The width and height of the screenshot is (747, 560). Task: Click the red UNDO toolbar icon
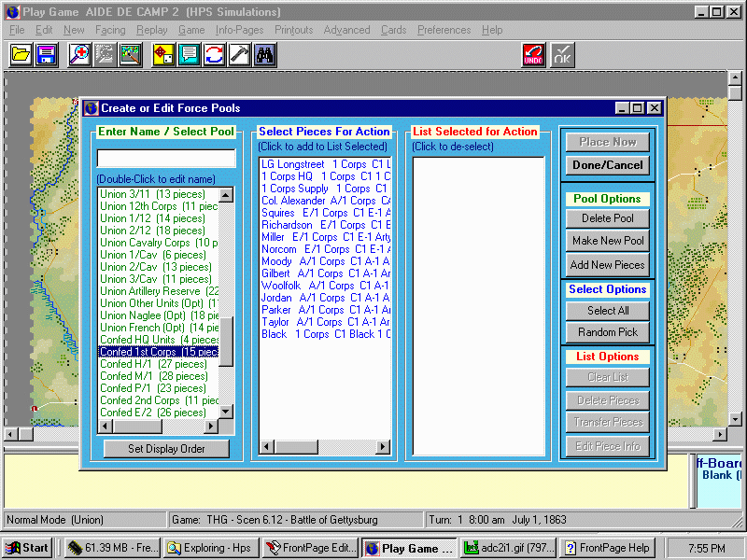(533, 55)
